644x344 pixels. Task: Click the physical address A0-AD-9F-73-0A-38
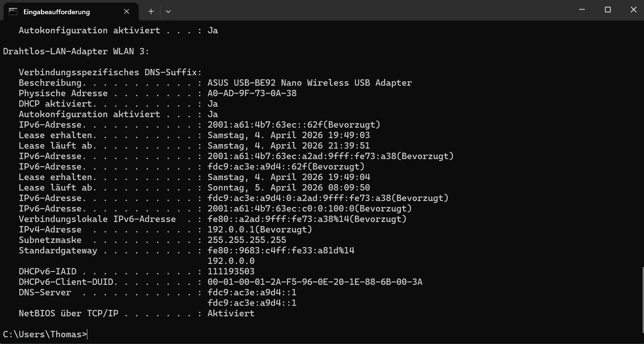(252, 93)
